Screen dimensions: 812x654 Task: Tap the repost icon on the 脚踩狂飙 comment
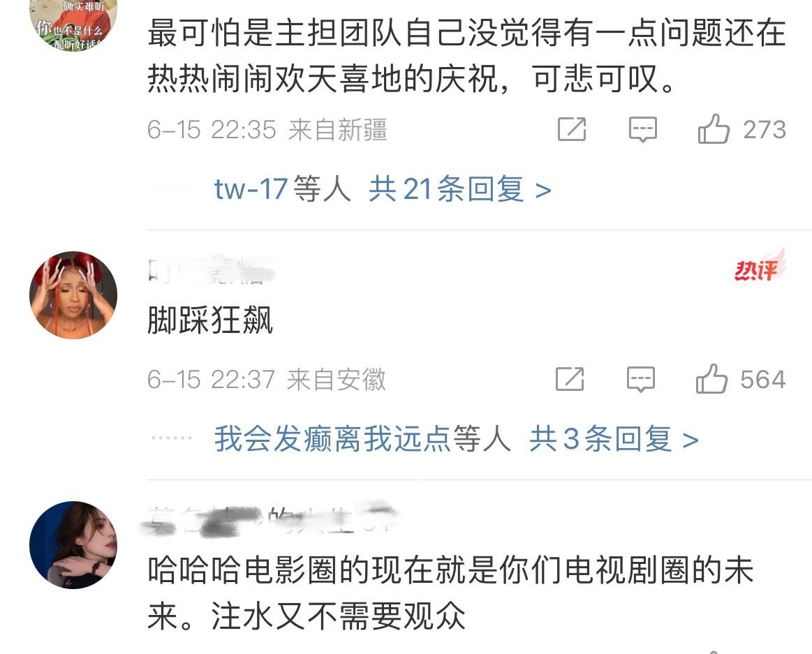point(570,378)
